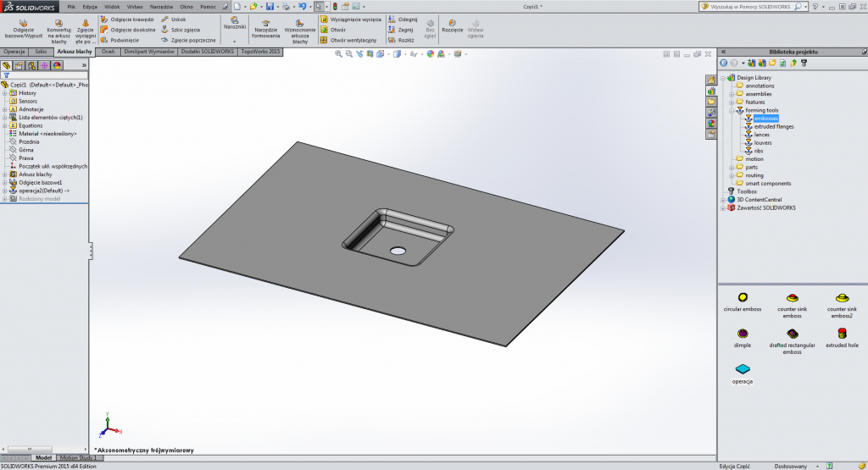Select the drafted rectangular emboss tool

[792, 334]
